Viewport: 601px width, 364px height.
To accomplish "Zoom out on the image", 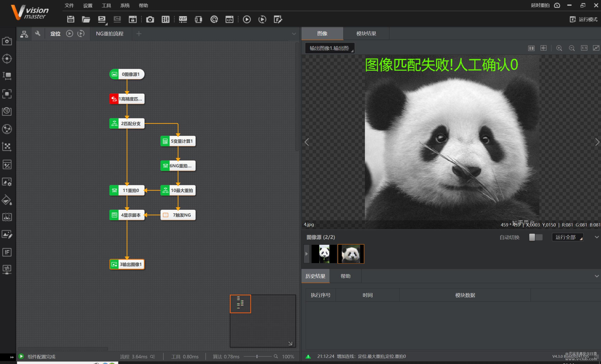I will pos(571,48).
